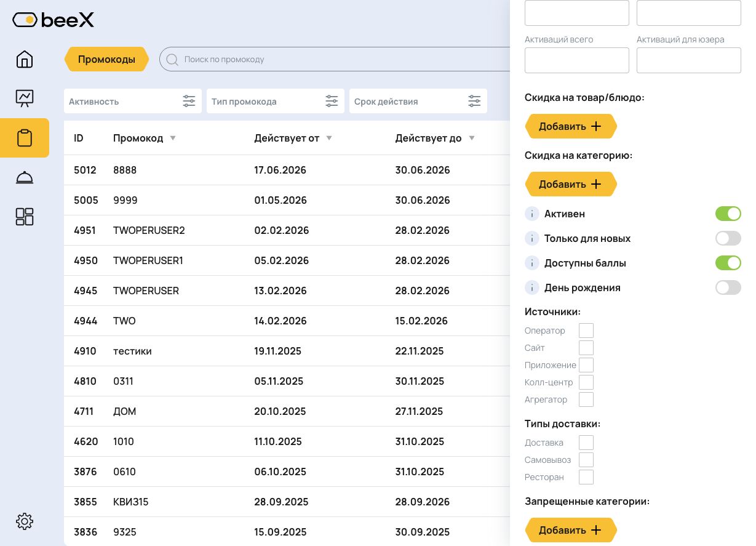Click Добавить under Запрещенные категории
756x546 pixels.
click(571, 530)
